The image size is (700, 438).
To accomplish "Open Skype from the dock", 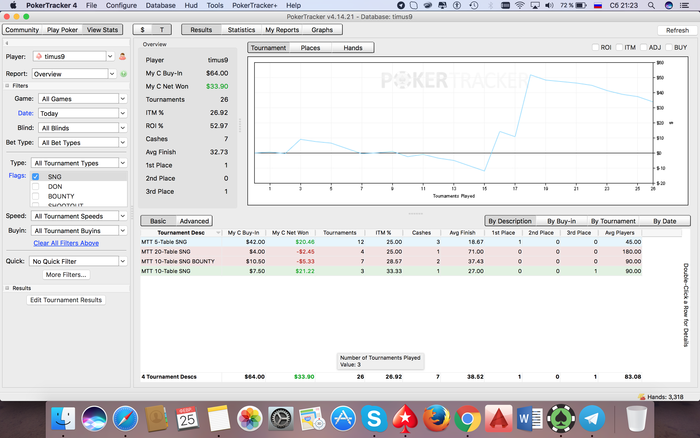I will pos(374,419).
